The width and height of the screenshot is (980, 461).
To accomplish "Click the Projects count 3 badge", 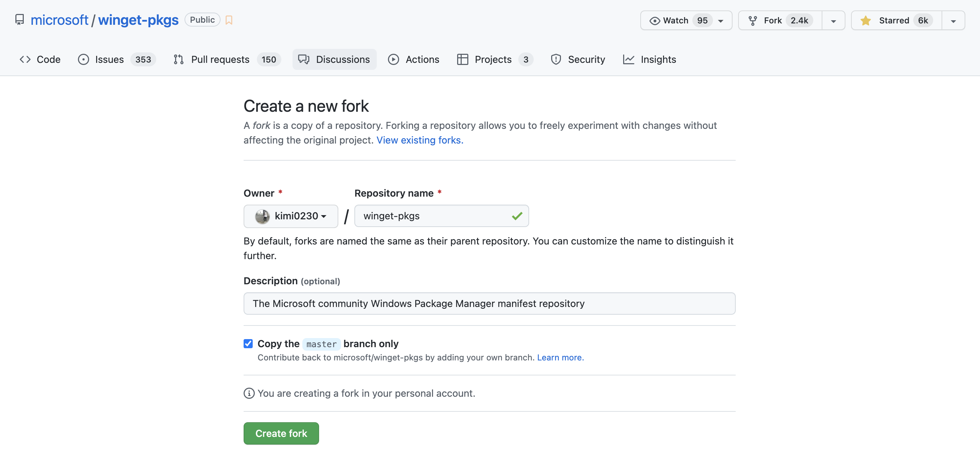I will pos(526,59).
